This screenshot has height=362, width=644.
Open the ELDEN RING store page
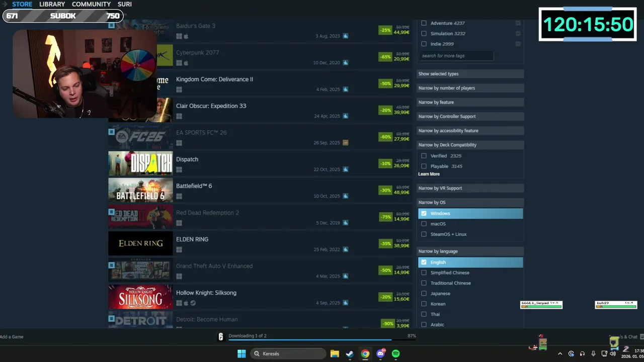tap(192, 239)
